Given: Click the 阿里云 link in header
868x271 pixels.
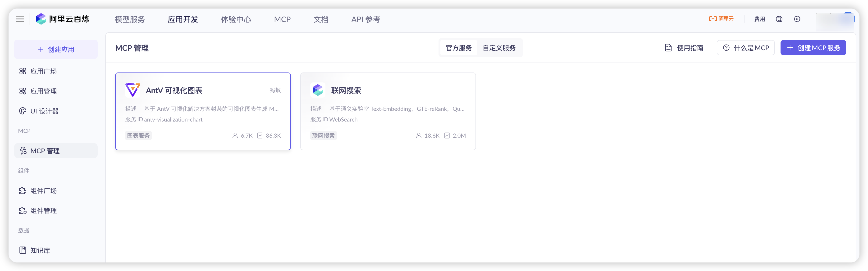Looking at the screenshot, I should (x=721, y=19).
